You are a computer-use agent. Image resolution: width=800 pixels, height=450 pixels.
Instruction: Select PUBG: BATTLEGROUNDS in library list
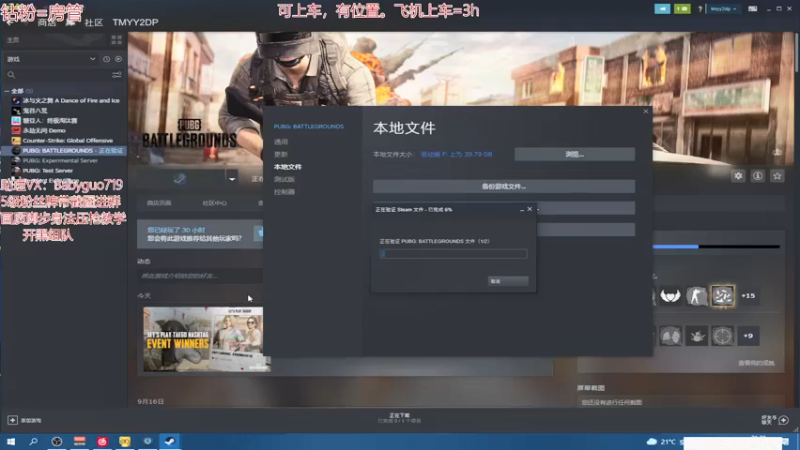[64, 151]
